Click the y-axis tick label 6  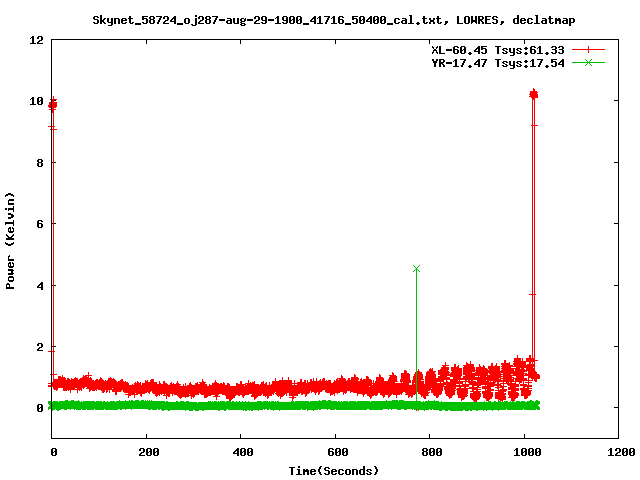click(40, 224)
